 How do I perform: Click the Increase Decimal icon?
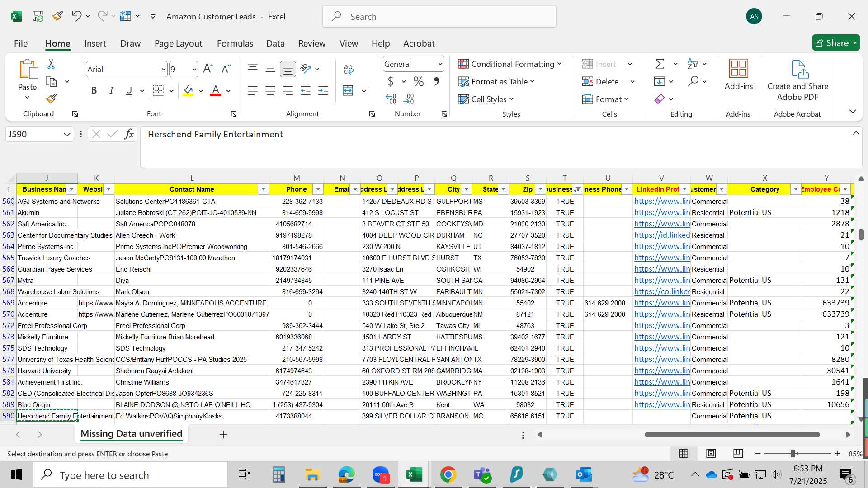click(391, 99)
